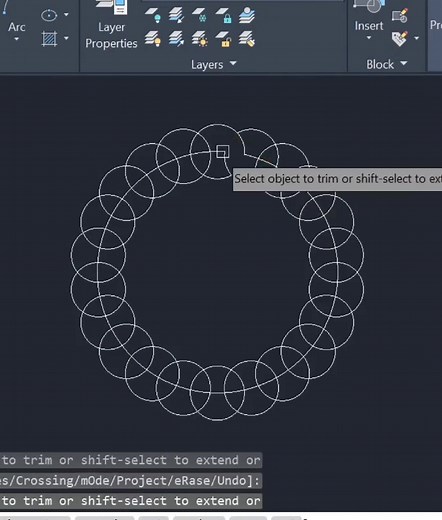Image resolution: width=442 pixels, height=520 pixels.
Task: Click the layer Unisolate icon
Action: coord(176,39)
